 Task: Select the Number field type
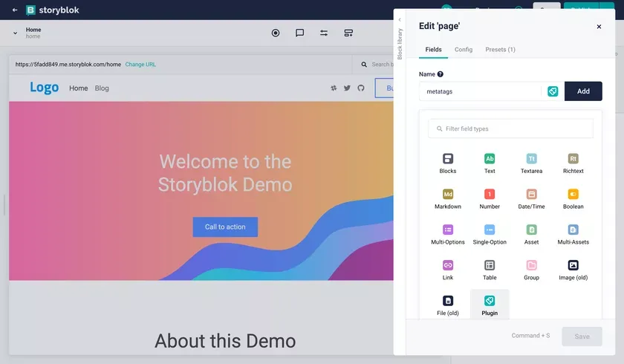(490, 199)
